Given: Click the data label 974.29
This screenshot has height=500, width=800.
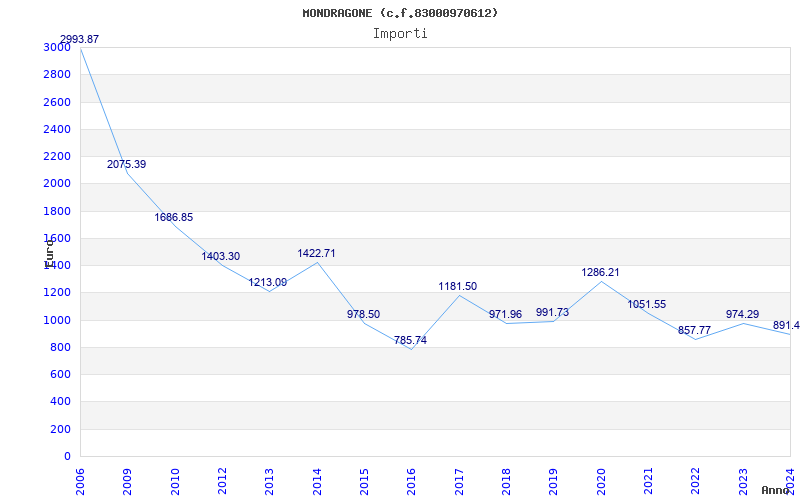Looking at the screenshot, I should [742, 314].
